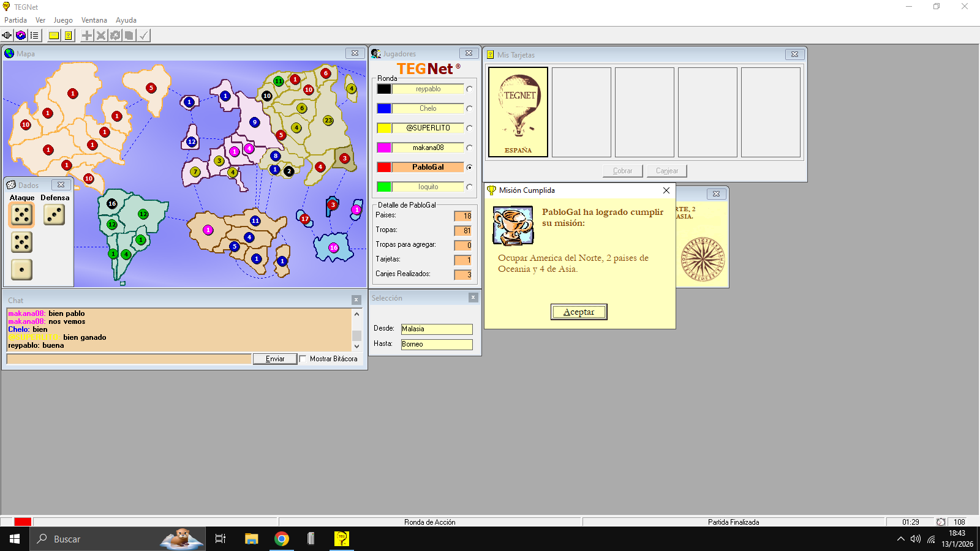Click the checkmark end-turn toolbar icon
Screen dimensions: 980x551
143,36
